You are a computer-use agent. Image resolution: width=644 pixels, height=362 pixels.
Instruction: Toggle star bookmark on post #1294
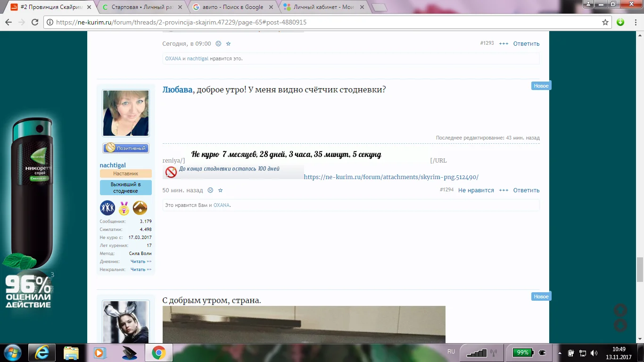click(x=220, y=190)
